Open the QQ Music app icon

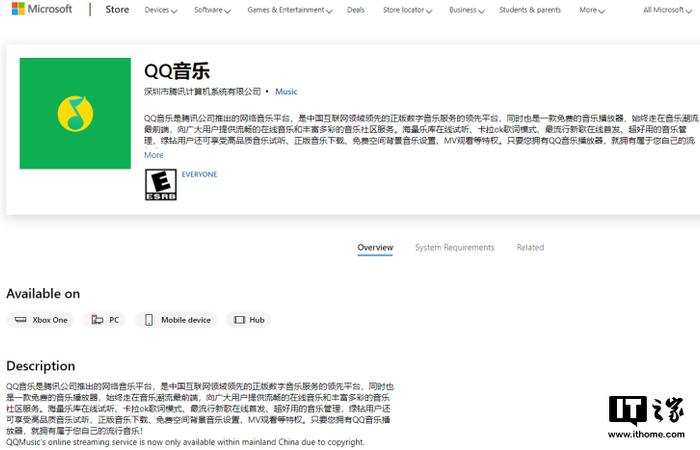click(75, 113)
